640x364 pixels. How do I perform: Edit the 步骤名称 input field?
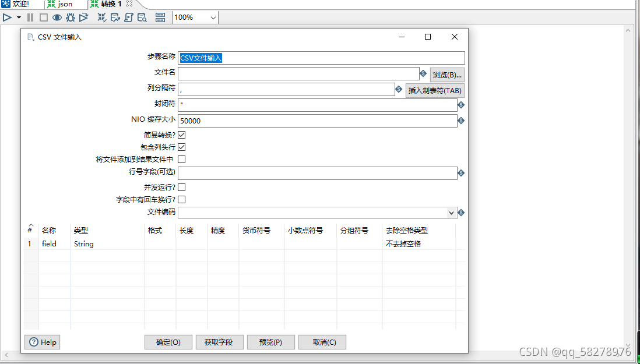pos(321,58)
